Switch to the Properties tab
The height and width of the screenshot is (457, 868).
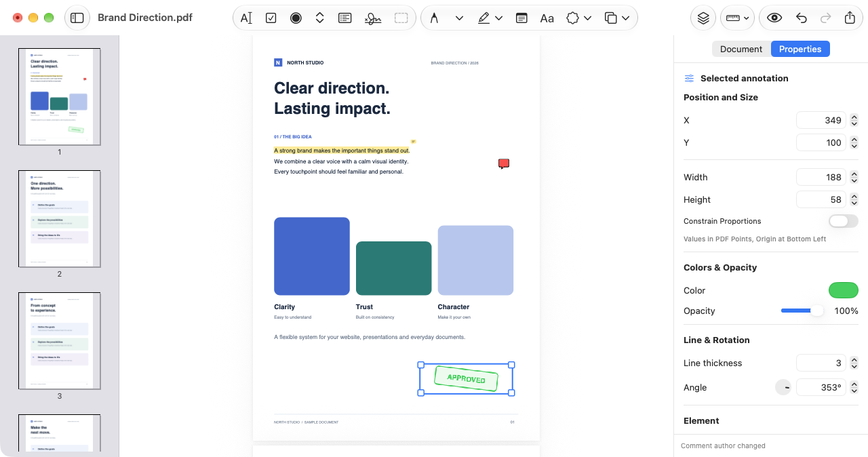[x=800, y=49]
